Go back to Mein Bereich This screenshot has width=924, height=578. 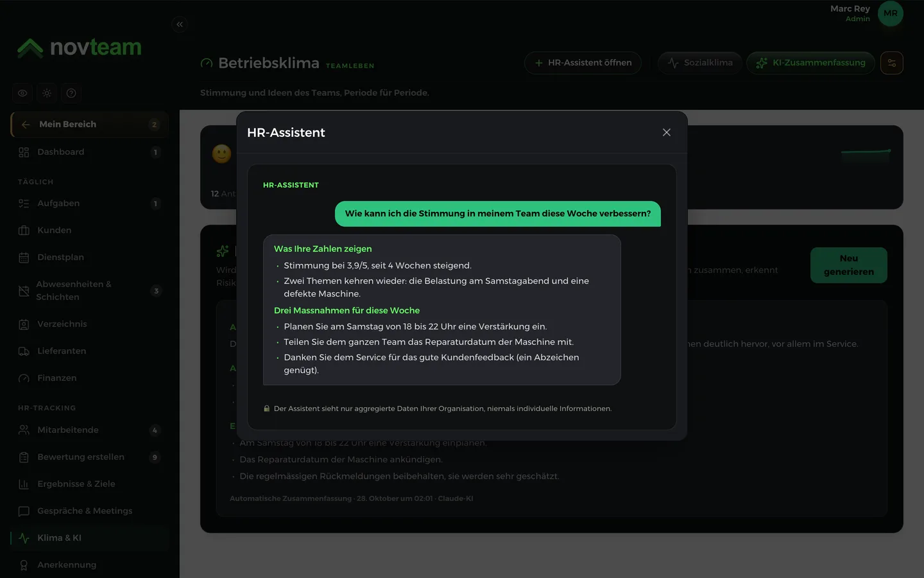[90, 125]
